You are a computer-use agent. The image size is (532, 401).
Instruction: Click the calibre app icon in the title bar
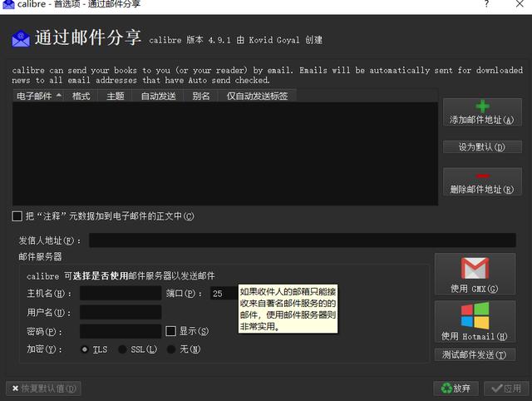point(8,4)
